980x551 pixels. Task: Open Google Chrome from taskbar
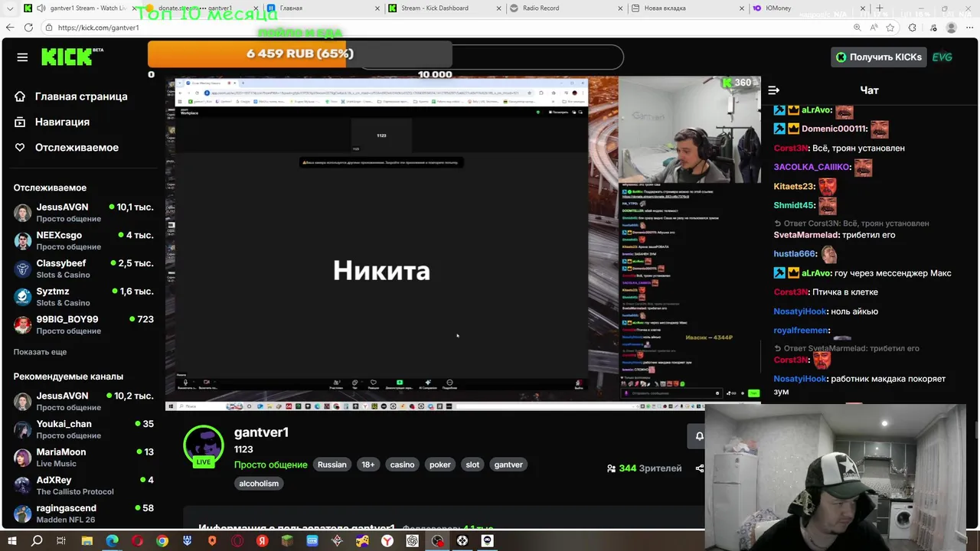tap(162, 541)
